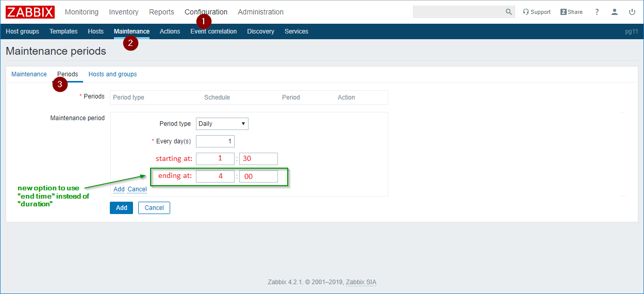Open the help question mark icon
Screen dimensions: 644x294
597,12
